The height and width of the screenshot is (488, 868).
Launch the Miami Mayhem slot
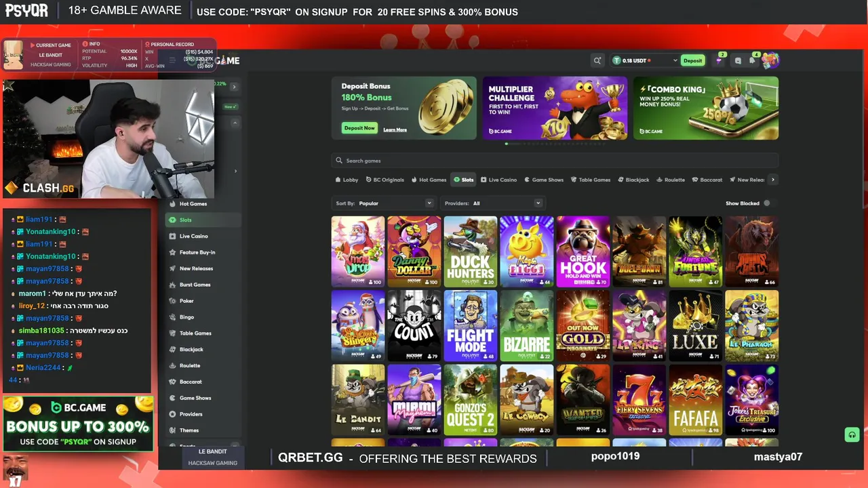tap(414, 400)
